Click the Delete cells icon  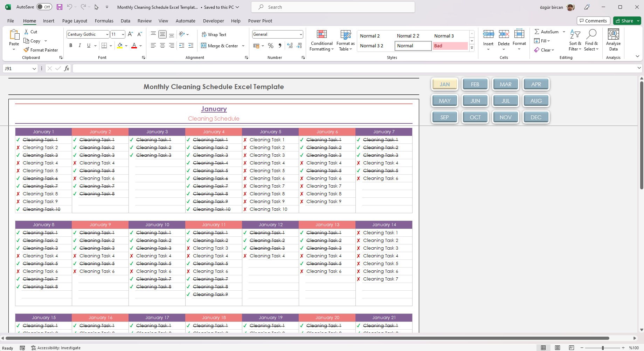[x=504, y=34]
